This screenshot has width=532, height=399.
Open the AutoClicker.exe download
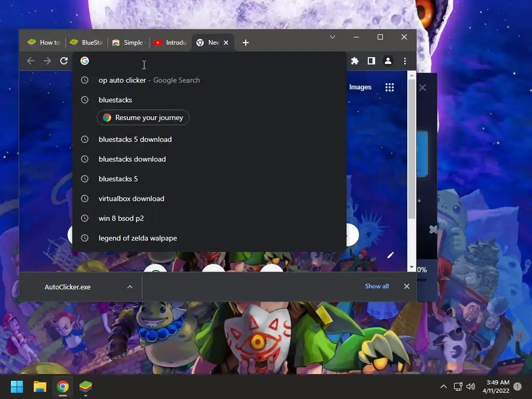[68, 287]
